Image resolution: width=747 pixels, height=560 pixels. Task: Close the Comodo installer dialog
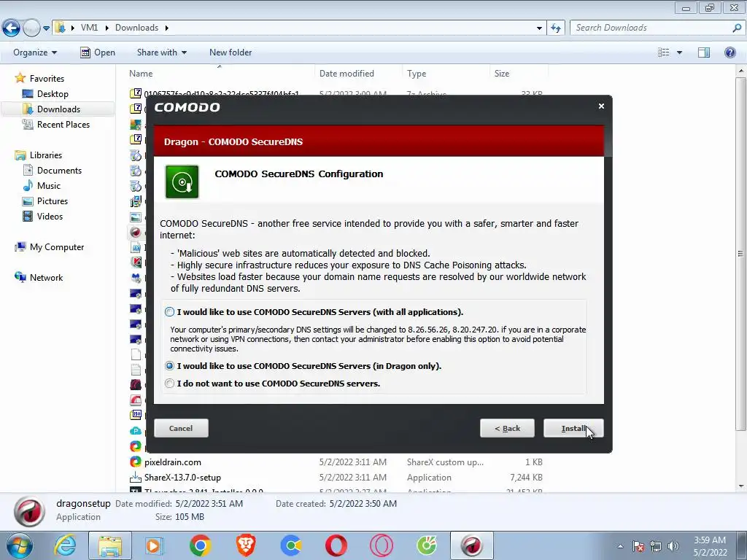(601, 106)
